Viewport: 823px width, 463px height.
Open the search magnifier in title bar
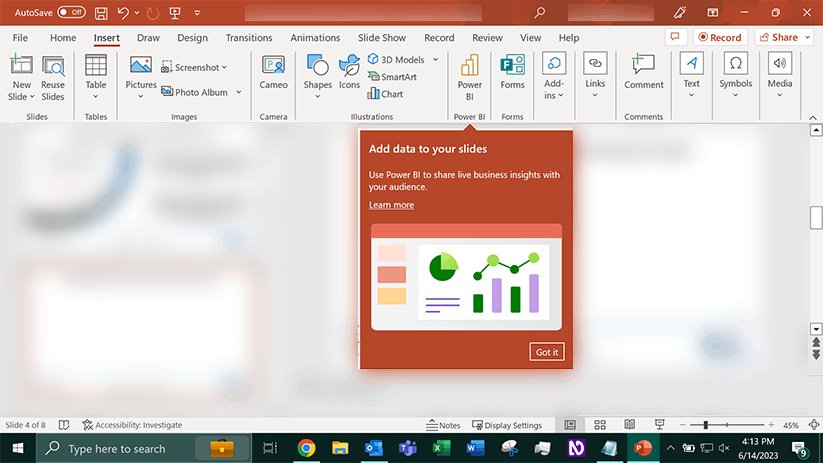(x=540, y=13)
